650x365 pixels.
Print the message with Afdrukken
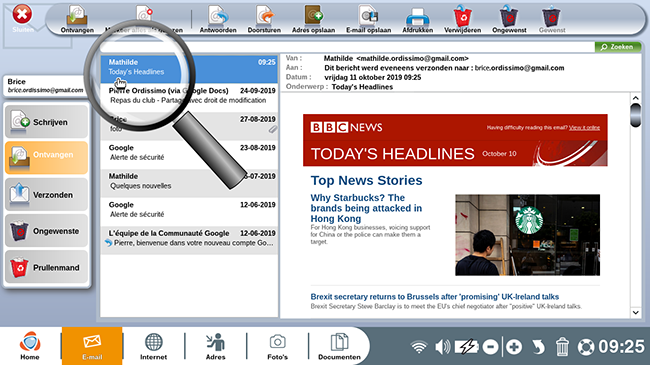(417, 19)
